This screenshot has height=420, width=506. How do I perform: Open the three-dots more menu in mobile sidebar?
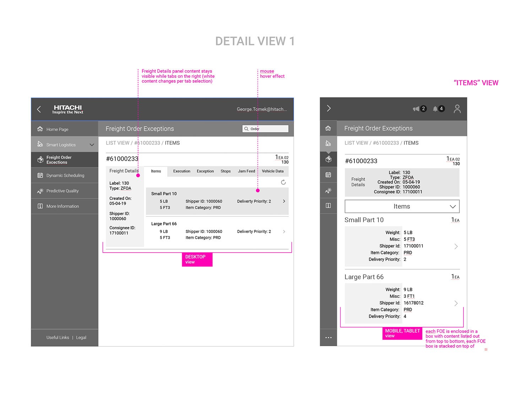[328, 338]
